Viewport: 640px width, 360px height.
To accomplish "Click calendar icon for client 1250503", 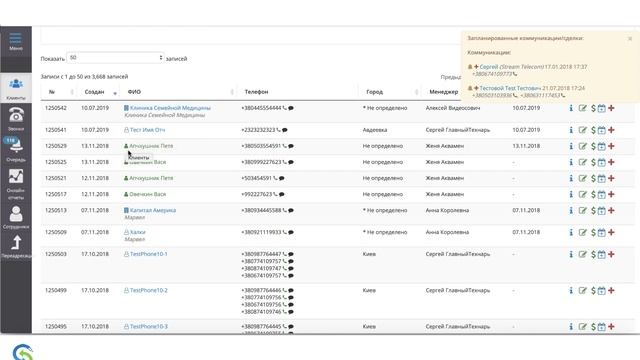I will coord(602,255).
